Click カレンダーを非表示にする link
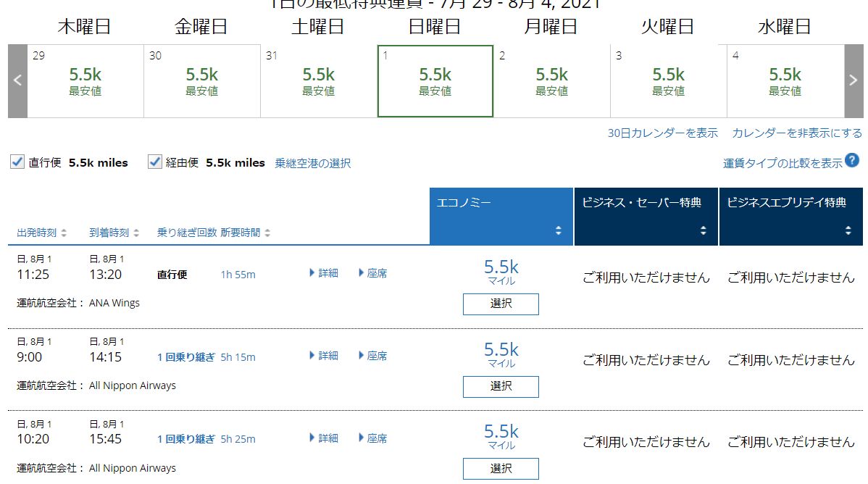This screenshot has height=484, width=868. point(797,133)
